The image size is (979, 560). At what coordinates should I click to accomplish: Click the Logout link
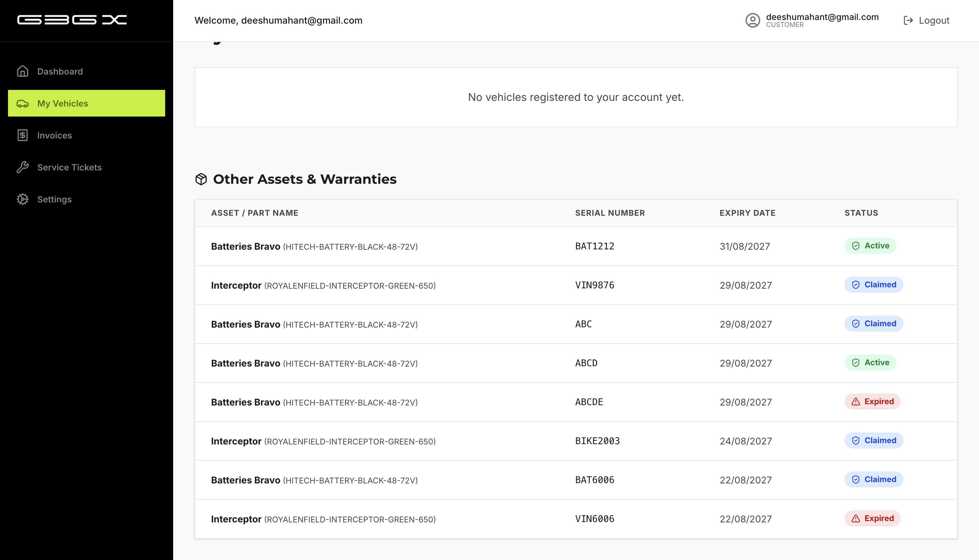tap(926, 20)
